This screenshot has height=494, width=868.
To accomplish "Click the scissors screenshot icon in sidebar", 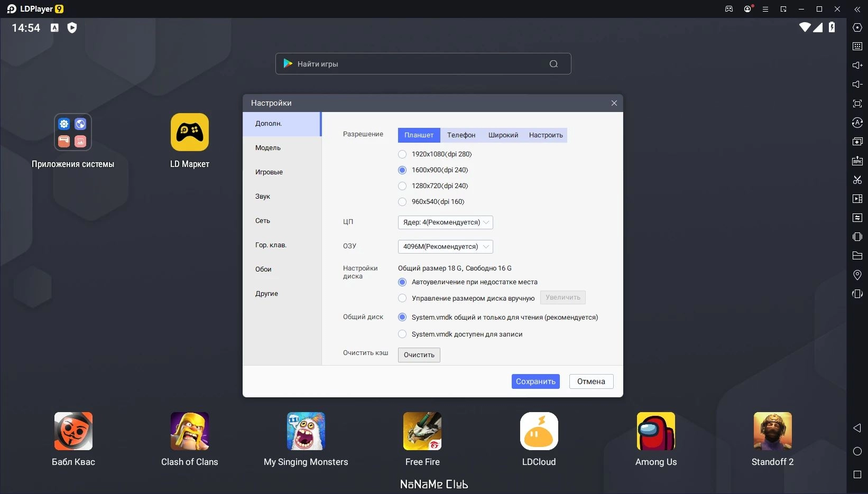I will pos(857,180).
